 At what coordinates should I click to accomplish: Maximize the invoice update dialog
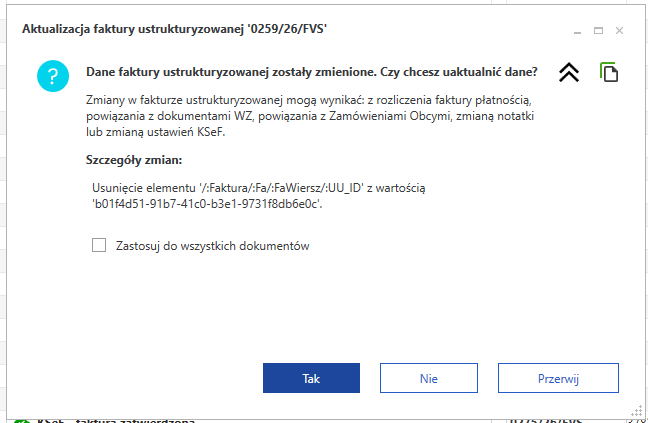(598, 31)
